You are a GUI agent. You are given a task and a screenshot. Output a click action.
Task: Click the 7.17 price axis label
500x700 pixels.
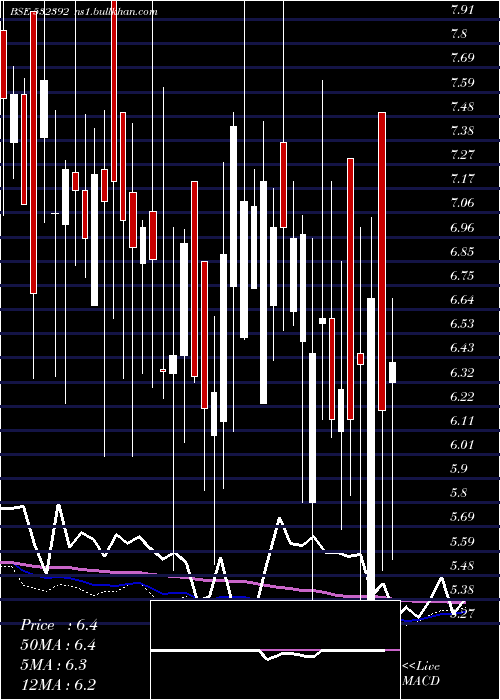[x=462, y=179]
